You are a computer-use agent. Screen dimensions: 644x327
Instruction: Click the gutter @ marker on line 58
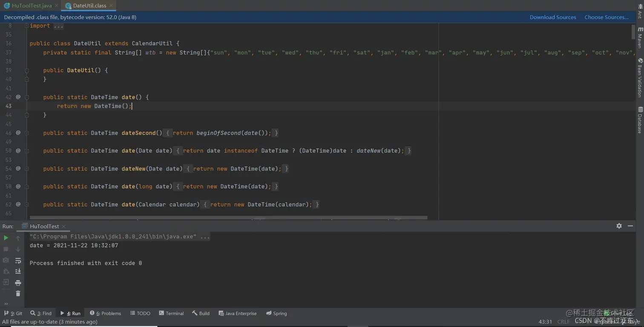point(18,186)
